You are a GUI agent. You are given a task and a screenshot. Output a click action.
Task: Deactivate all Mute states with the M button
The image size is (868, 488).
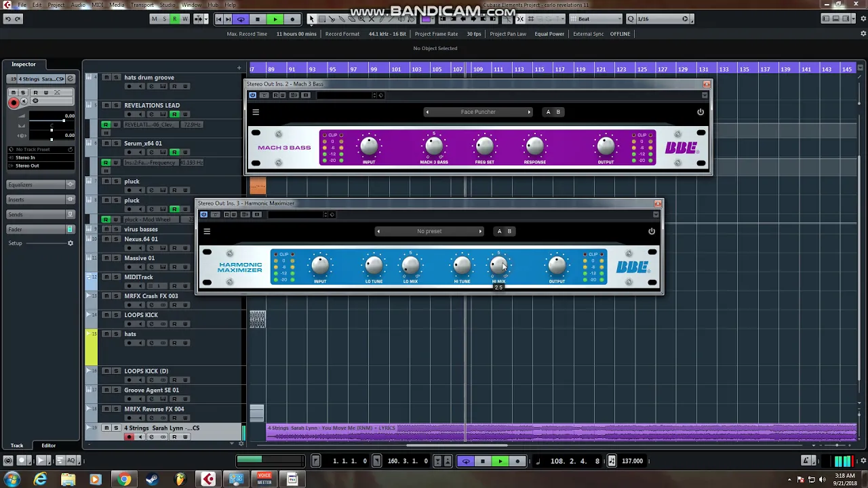coord(154,19)
